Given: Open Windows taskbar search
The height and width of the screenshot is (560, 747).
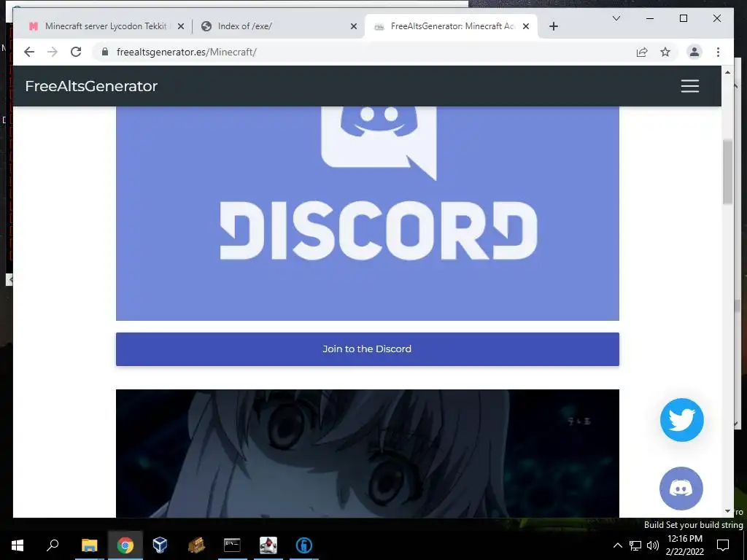Looking at the screenshot, I should [x=53, y=545].
